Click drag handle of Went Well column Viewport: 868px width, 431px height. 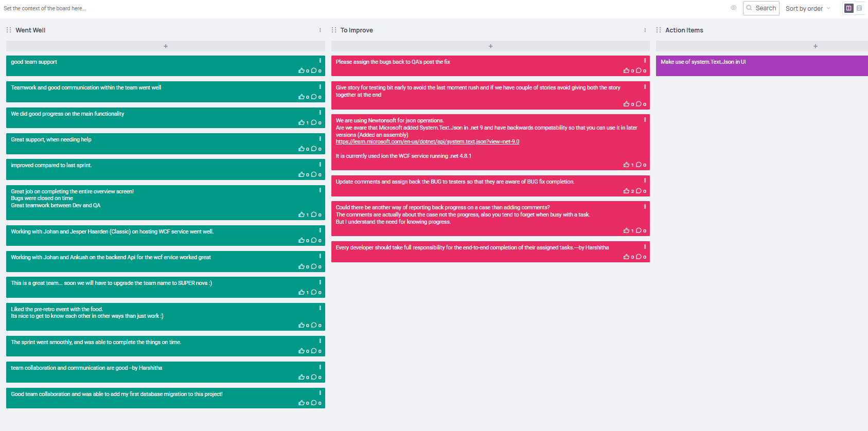coord(9,30)
